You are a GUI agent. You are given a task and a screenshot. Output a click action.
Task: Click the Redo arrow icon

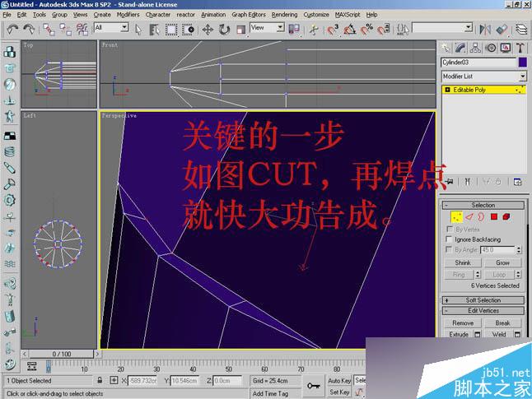click(x=29, y=29)
